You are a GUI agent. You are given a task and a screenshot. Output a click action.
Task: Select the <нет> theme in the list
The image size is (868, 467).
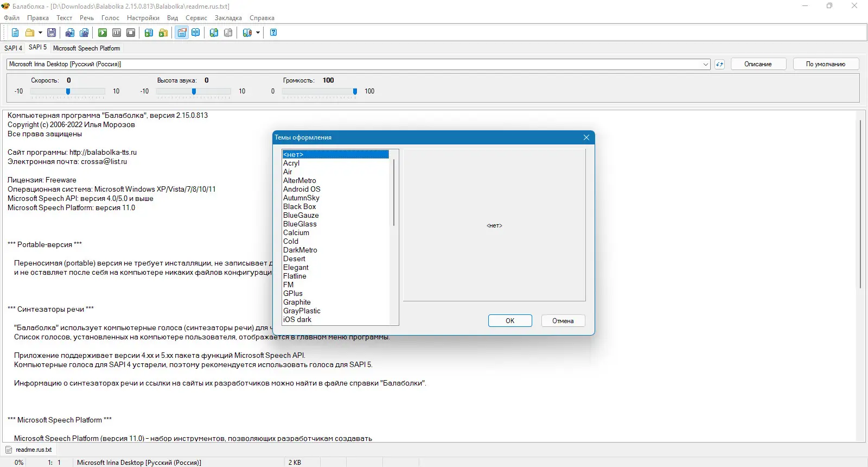pos(336,155)
